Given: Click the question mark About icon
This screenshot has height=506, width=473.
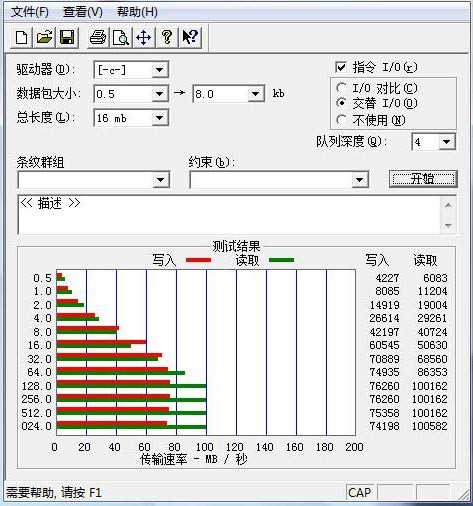Looking at the screenshot, I should point(167,37).
